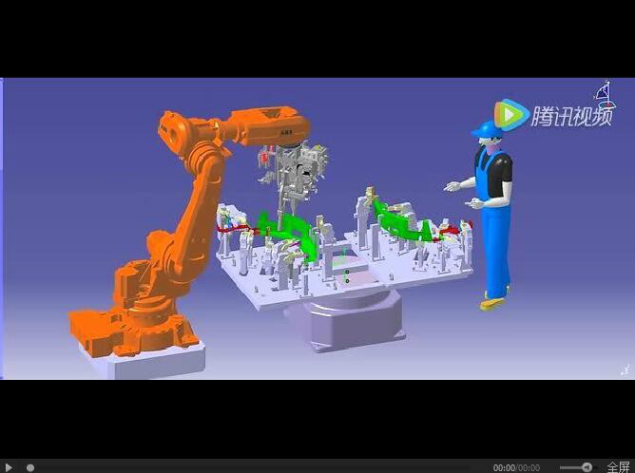The width and height of the screenshot is (635, 473).
Task: Click the 00:00/00:00 time display
Action: [x=517, y=467]
